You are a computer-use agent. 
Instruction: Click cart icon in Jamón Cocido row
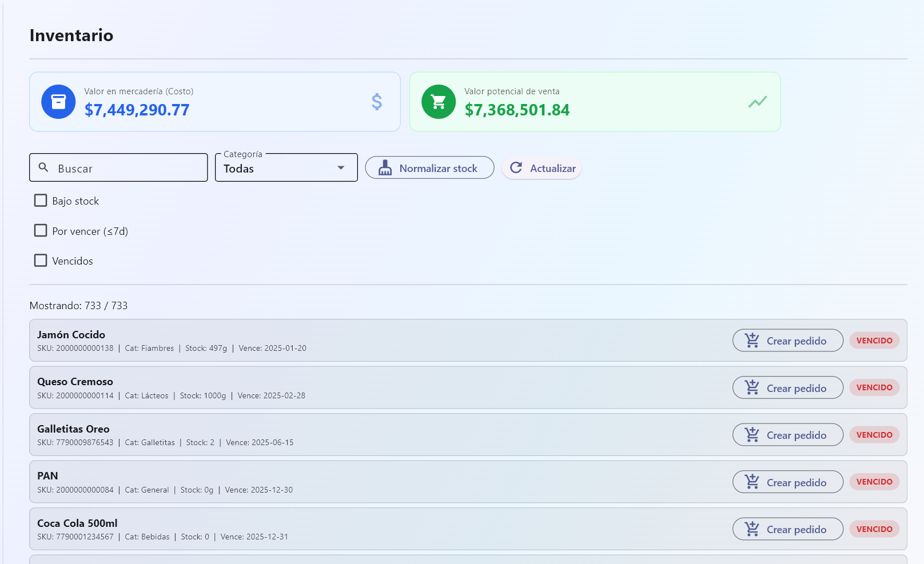tap(752, 341)
